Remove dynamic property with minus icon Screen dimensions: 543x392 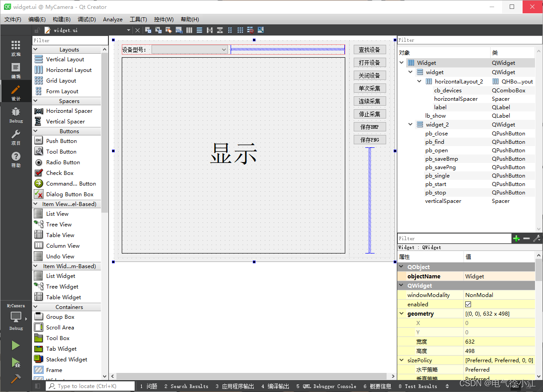(x=527, y=238)
